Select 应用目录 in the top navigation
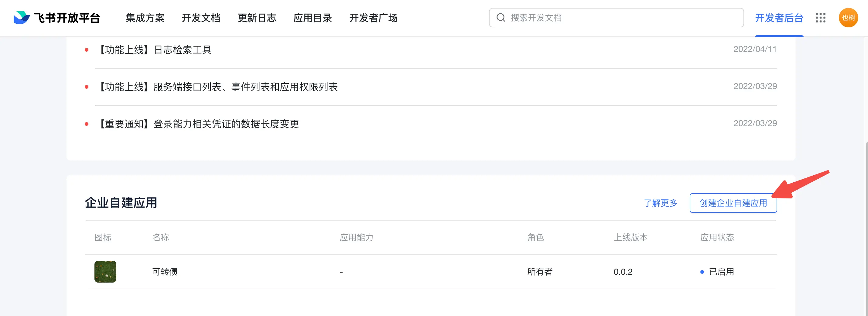 (312, 18)
